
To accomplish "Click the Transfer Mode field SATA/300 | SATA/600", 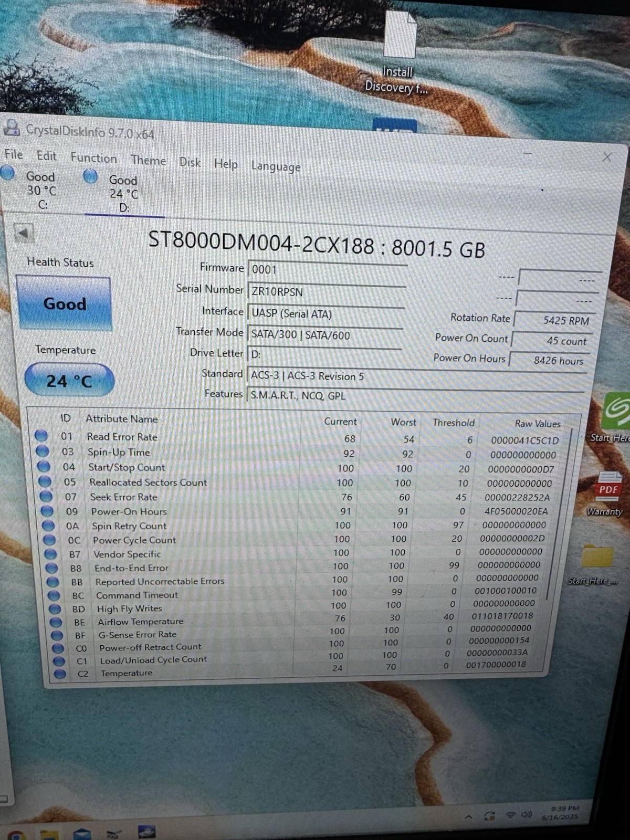I will (x=325, y=334).
